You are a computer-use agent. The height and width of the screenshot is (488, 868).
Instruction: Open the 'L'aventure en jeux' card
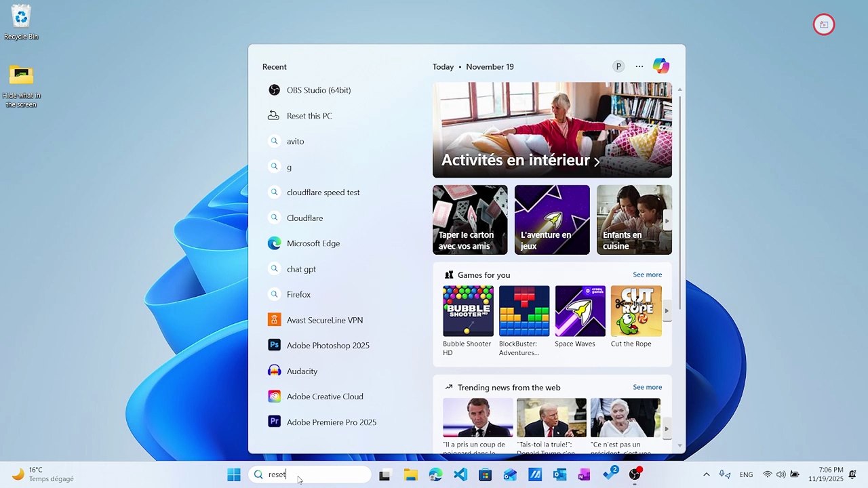click(552, 220)
